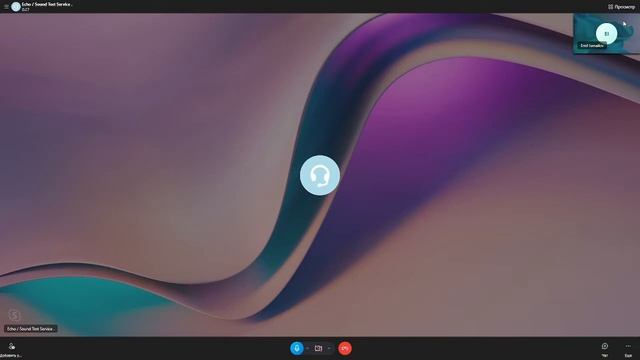This screenshot has height=360, width=640.
Task: Add participants to the call
Action: (11, 350)
